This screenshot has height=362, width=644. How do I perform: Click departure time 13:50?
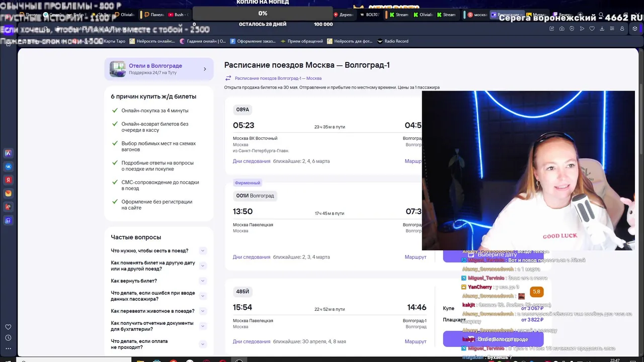coord(243,212)
